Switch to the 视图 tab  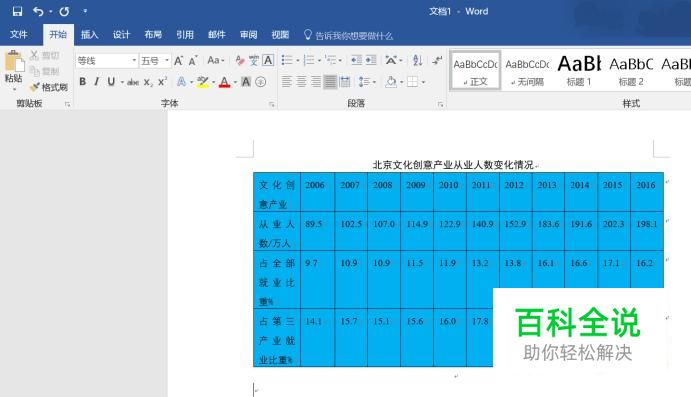coord(280,34)
